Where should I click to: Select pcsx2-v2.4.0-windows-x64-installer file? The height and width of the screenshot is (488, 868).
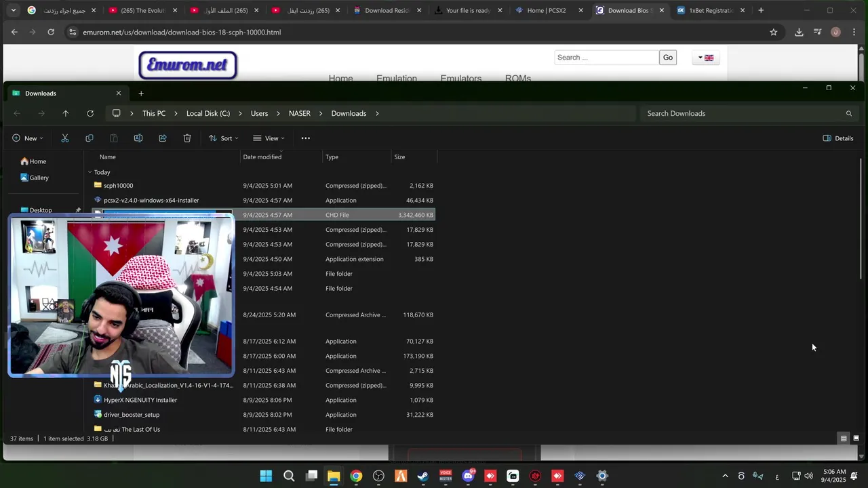(151, 201)
